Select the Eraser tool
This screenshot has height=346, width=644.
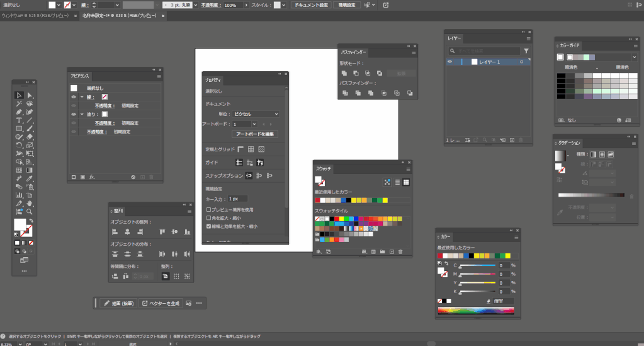point(30,137)
